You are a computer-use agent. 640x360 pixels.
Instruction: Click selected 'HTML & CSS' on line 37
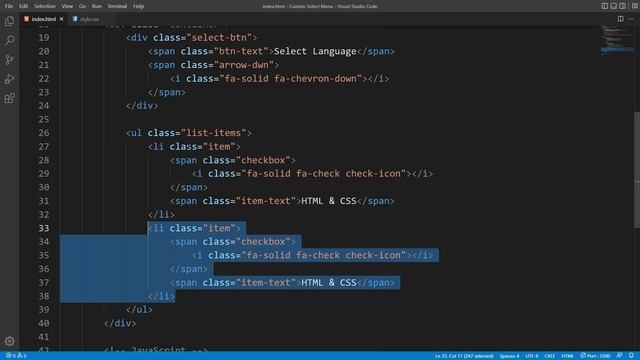point(329,282)
